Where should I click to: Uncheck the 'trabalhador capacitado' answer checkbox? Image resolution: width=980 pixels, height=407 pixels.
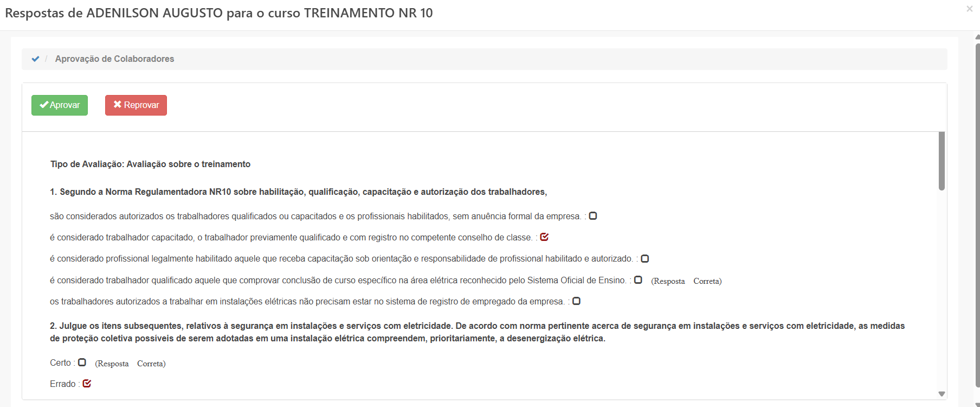tap(544, 237)
